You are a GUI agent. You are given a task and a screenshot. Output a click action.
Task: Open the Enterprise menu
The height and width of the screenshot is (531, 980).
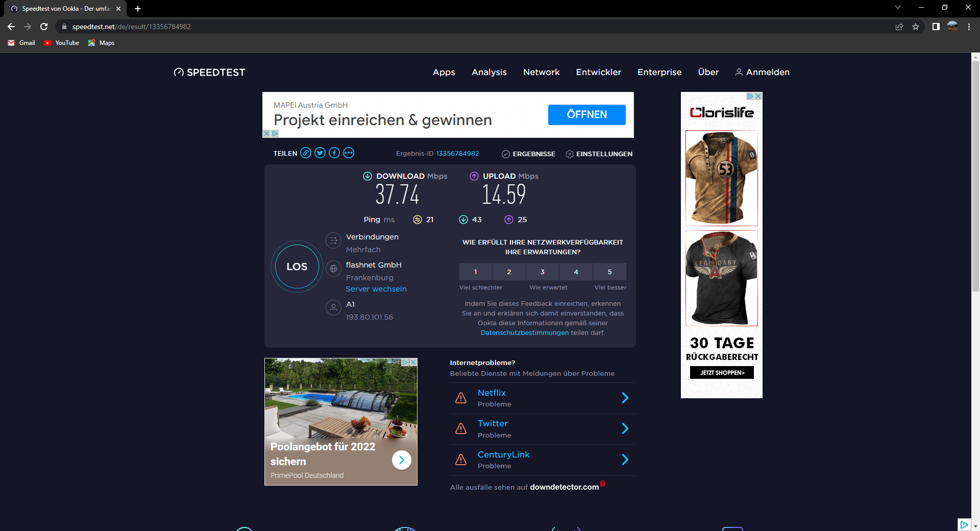659,72
